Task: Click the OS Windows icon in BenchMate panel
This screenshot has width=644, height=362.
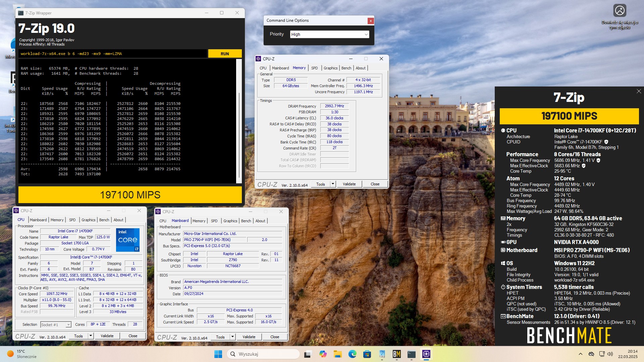Action: click(x=503, y=263)
